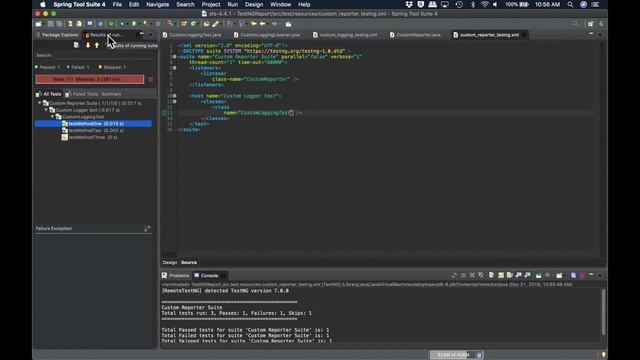Open custom_logging_testing.xml editor tab

[345, 35]
